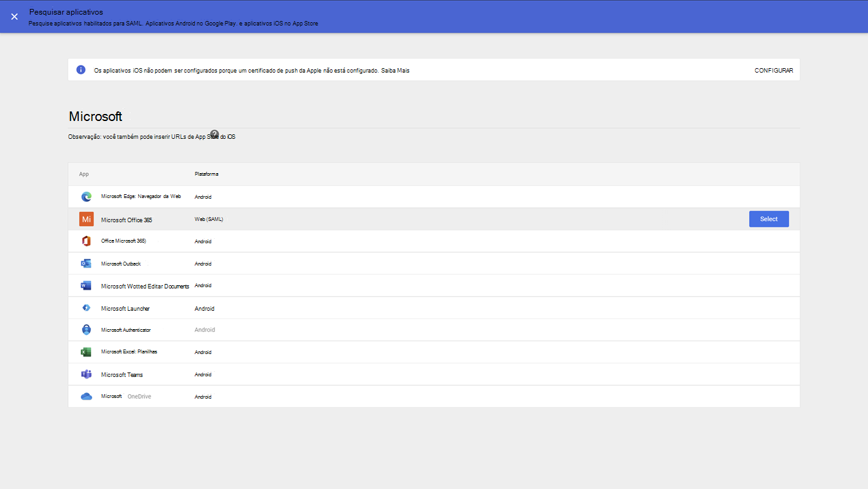The width and height of the screenshot is (868, 489).
Task: Click the Microsoft OneDrive cloud icon
Action: (87, 397)
